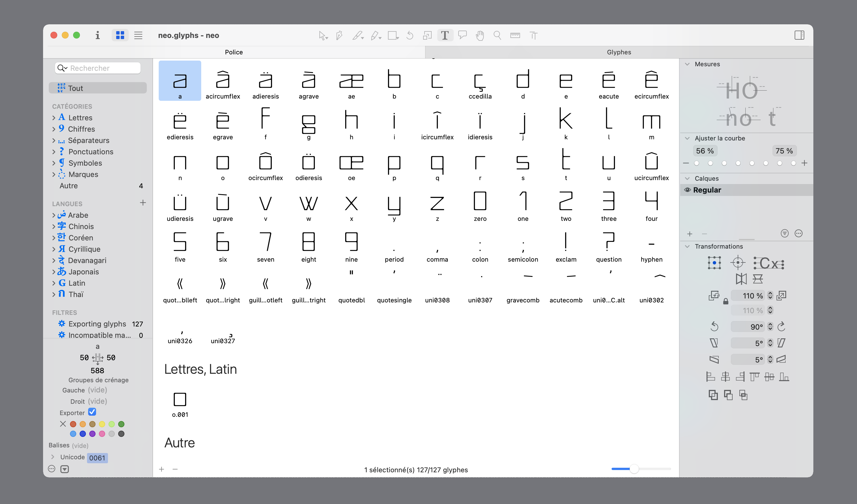Pick the red color label
Screen dimensions: 857x504
[73, 424]
